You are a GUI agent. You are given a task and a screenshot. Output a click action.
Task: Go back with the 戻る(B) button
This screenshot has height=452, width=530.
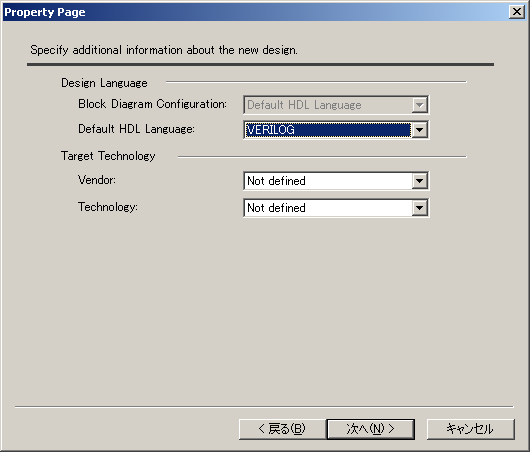[x=282, y=429]
